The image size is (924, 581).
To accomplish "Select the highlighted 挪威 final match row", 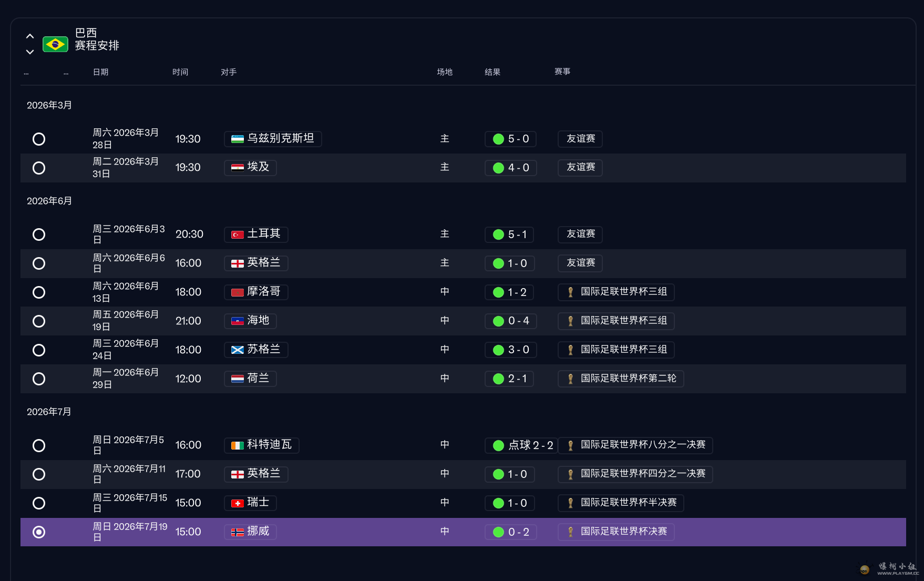I will click(463, 532).
